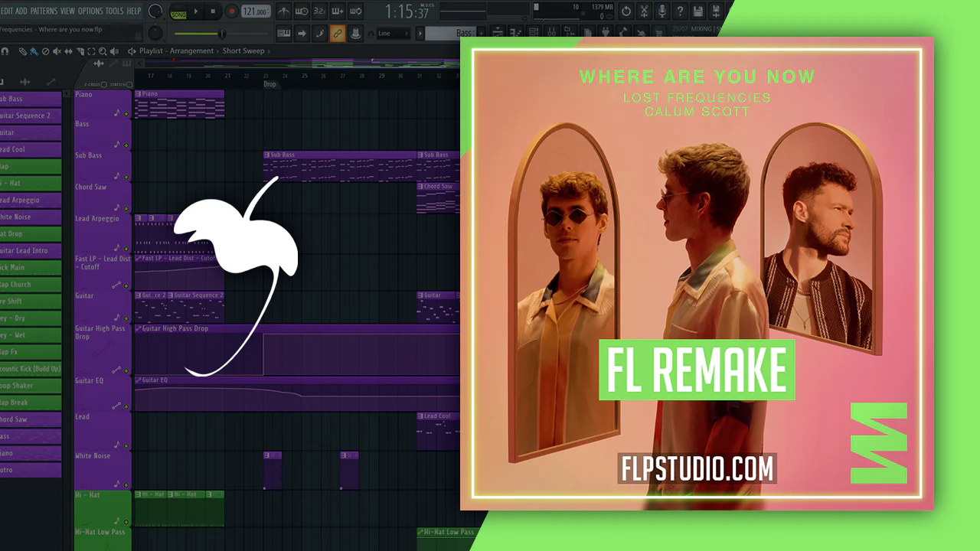Image resolution: width=980 pixels, height=551 pixels.
Task: Open the VIEW menu
Action: coord(67,11)
